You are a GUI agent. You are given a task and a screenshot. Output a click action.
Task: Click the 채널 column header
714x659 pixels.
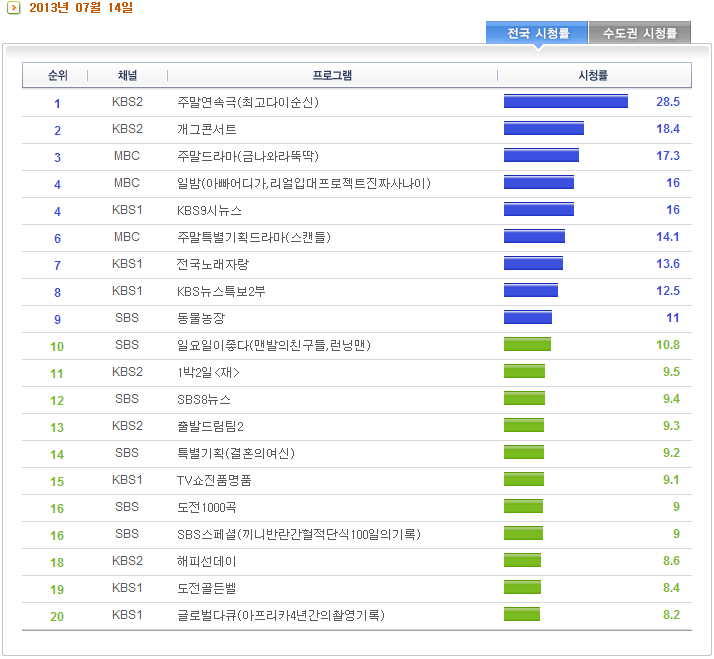[x=127, y=75]
